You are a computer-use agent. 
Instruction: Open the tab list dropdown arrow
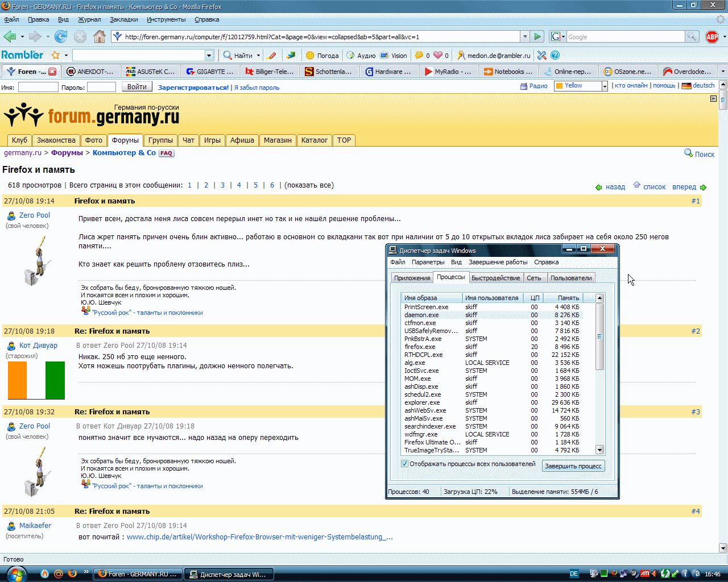pyautogui.click(x=723, y=72)
